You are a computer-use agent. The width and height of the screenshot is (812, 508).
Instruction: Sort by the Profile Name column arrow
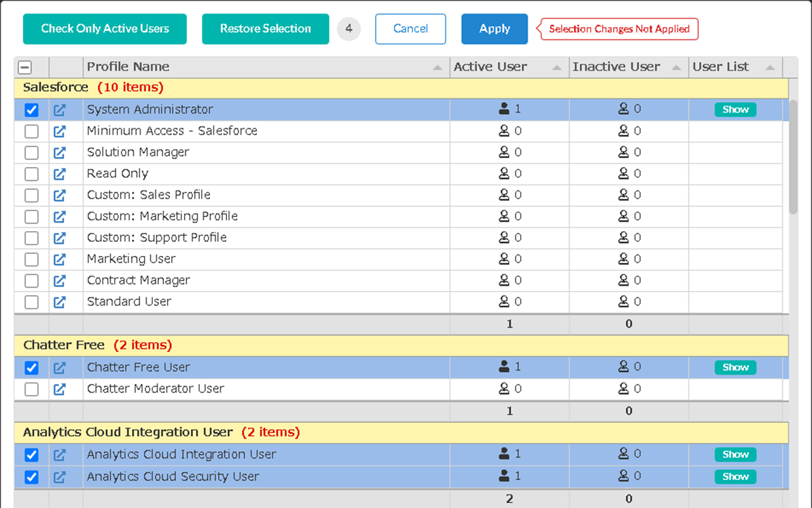click(x=438, y=67)
